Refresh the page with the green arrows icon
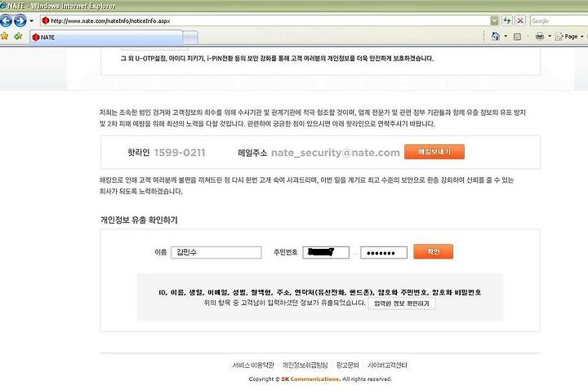The height and width of the screenshot is (390, 588). coord(507,20)
